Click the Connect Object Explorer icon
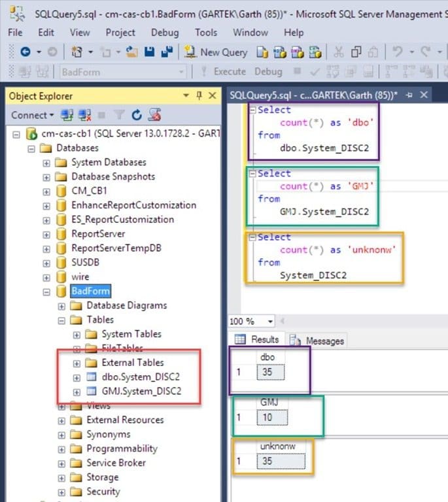The width and height of the screenshot is (448, 502). (67, 115)
